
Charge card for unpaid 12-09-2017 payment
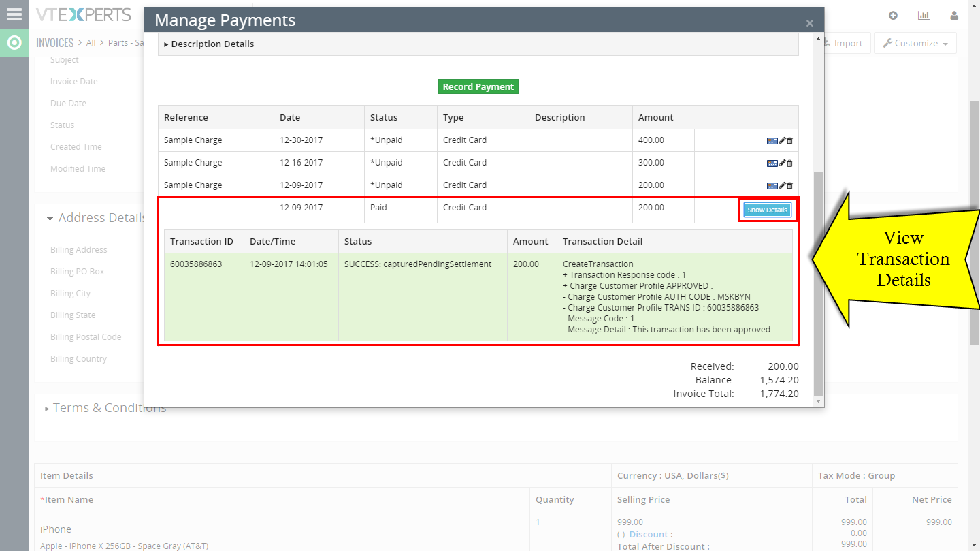tap(772, 185)
